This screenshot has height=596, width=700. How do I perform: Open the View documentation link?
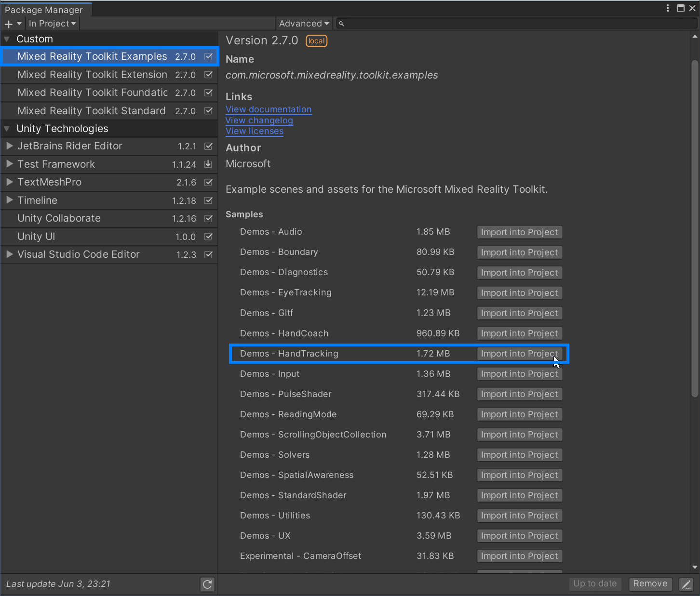pyautogui.click(x=269, y=109)
